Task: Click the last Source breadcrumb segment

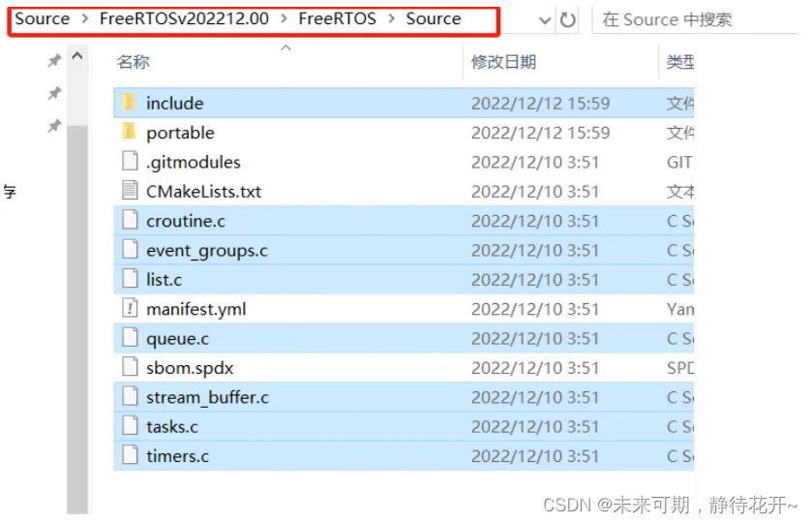Action: tap(434, 18)
